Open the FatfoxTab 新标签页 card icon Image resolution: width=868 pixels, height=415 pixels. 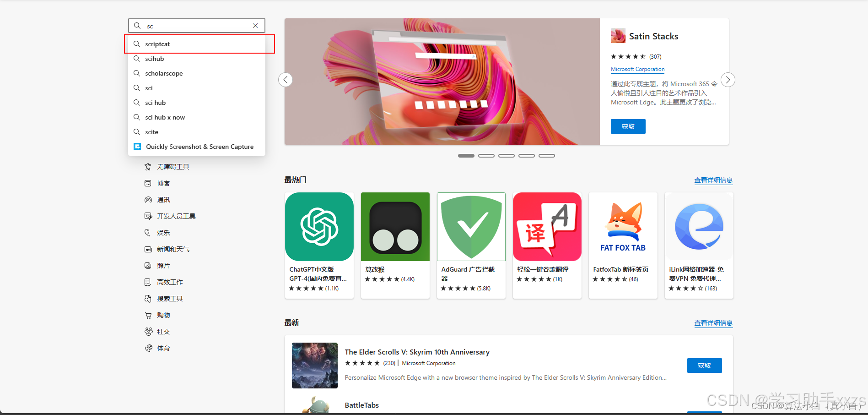coord(623,227)
